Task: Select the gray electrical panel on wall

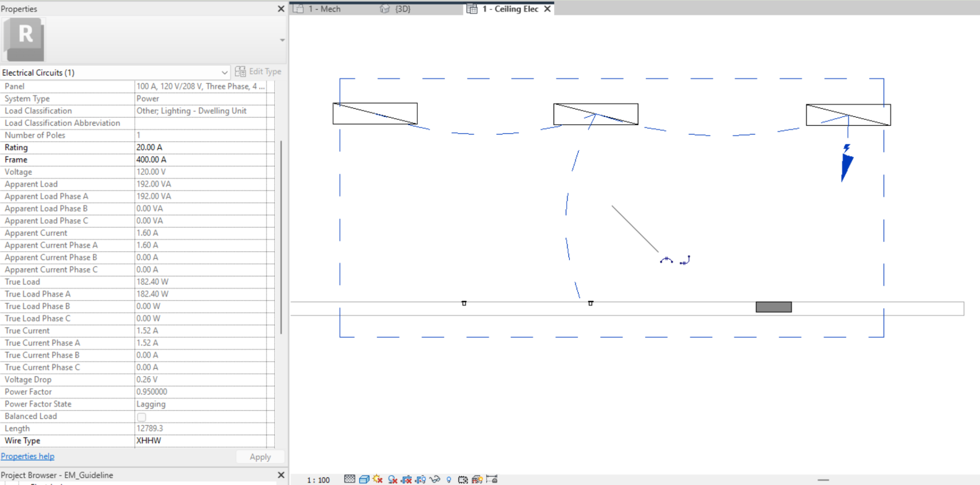Action: click(774, 307)
